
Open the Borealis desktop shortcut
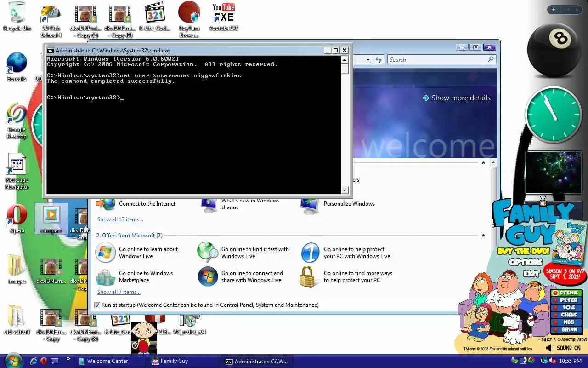17,67
